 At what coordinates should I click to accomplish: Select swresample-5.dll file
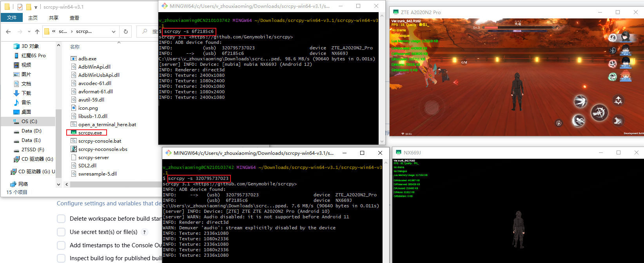[97, 174]
